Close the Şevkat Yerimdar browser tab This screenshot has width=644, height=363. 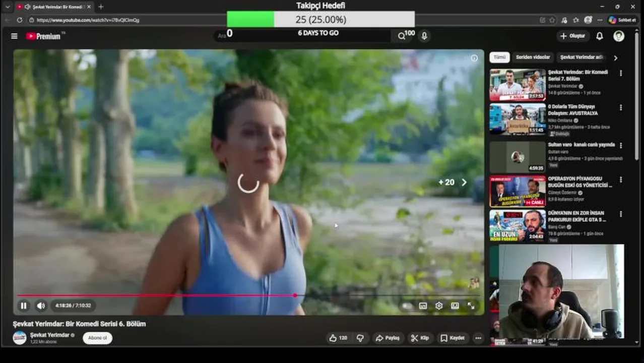tap(89, 7)
